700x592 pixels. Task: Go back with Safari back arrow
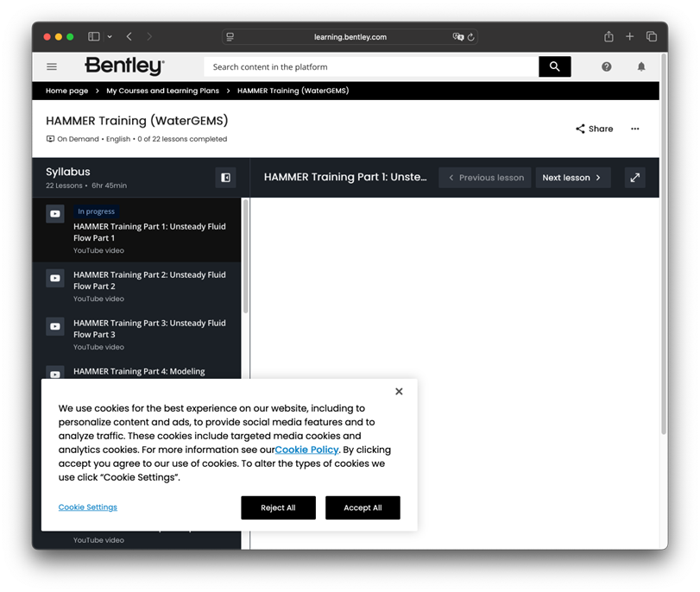[129, 36]
